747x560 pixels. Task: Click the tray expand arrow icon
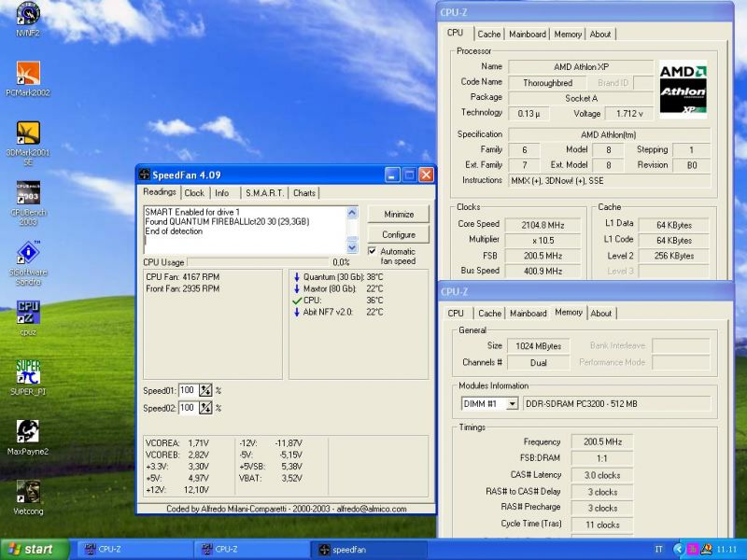coord(679,549)
